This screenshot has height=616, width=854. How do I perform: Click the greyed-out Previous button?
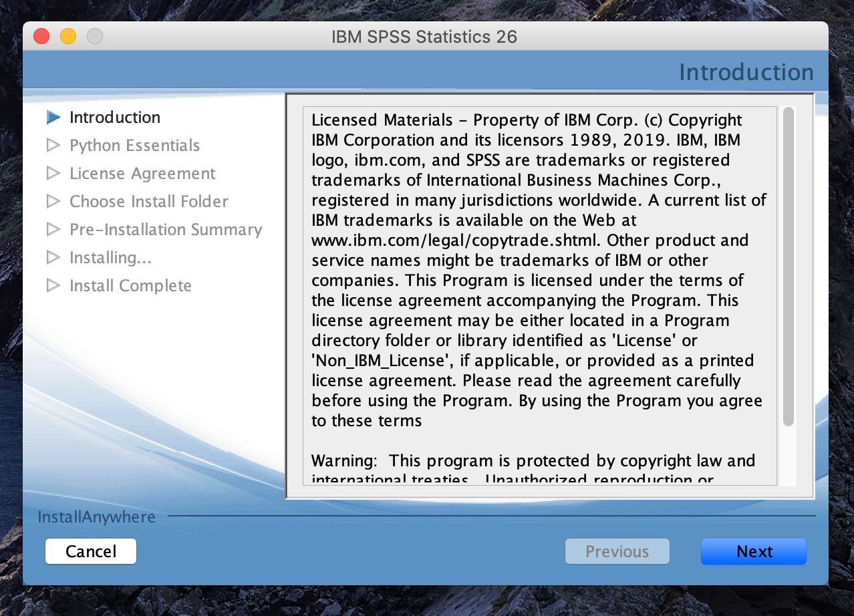tap(617, 552)
